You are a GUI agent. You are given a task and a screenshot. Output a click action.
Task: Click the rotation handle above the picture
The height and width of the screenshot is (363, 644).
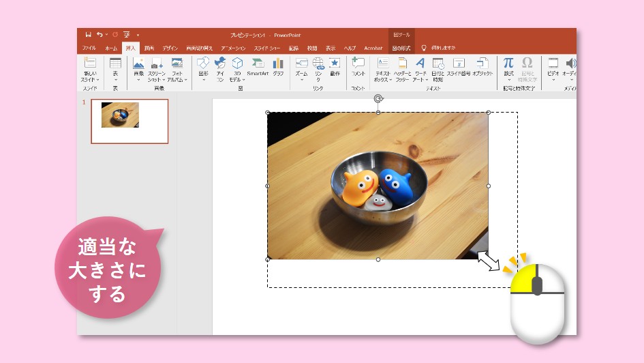[x=378, y=99]
